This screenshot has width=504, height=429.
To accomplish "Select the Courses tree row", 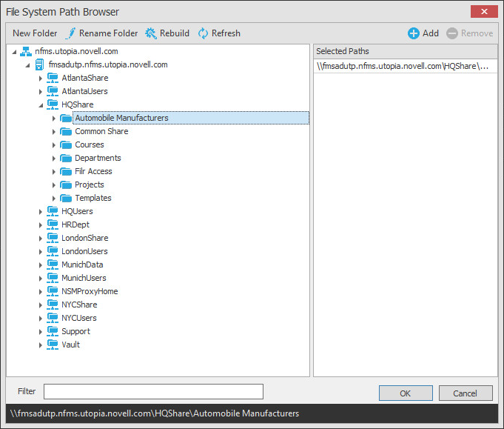I will point(90,144).
